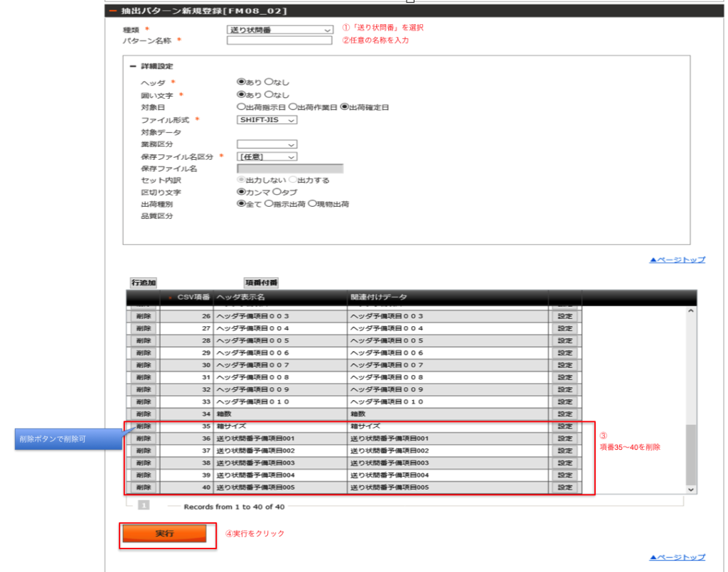The image size is (728, 572).
Task: Collapse the 詳細設定 section minus icon
Action: click(133, 66)
